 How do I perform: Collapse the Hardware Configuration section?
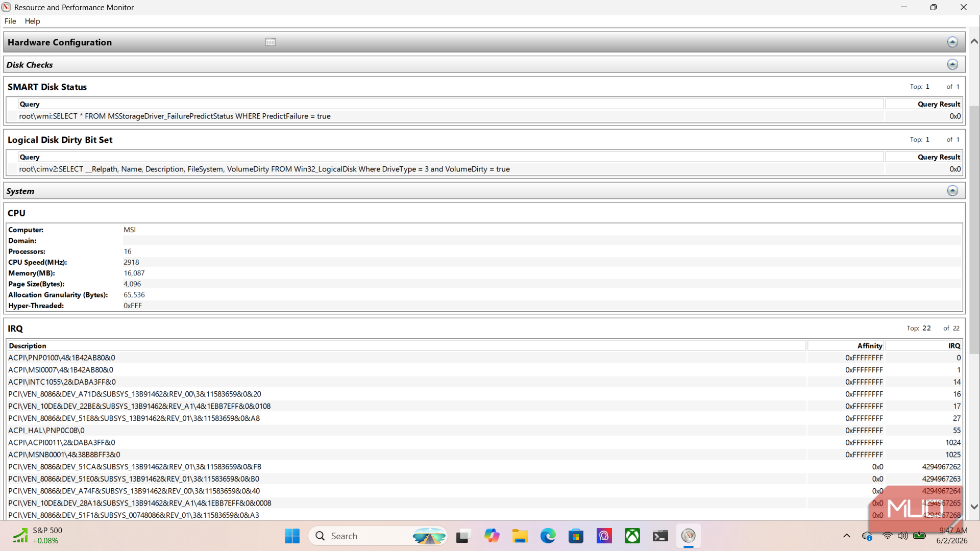click(x=952, y=42)
